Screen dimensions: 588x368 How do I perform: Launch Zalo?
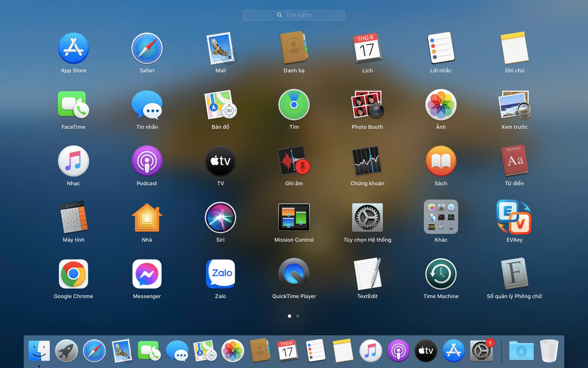[220, 274]
